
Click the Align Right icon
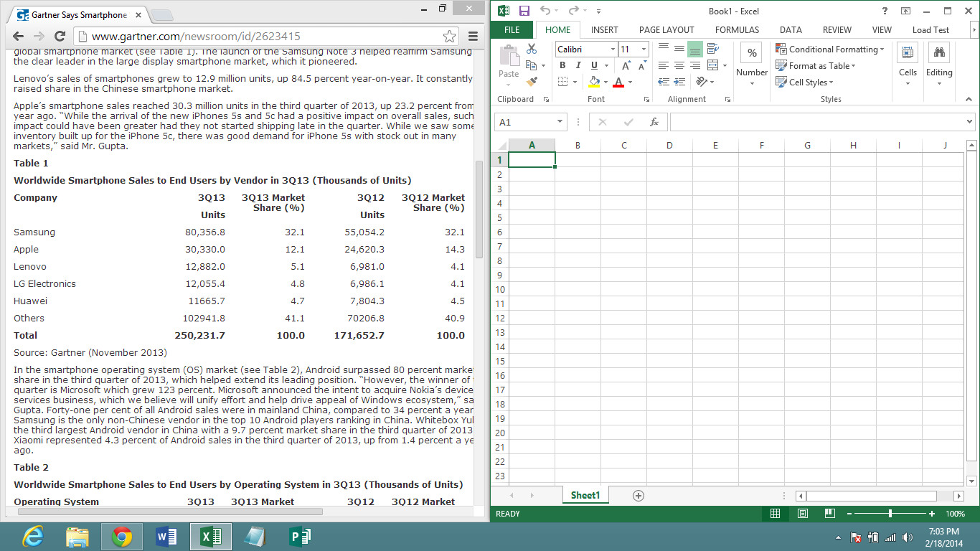tap(695, 65)
